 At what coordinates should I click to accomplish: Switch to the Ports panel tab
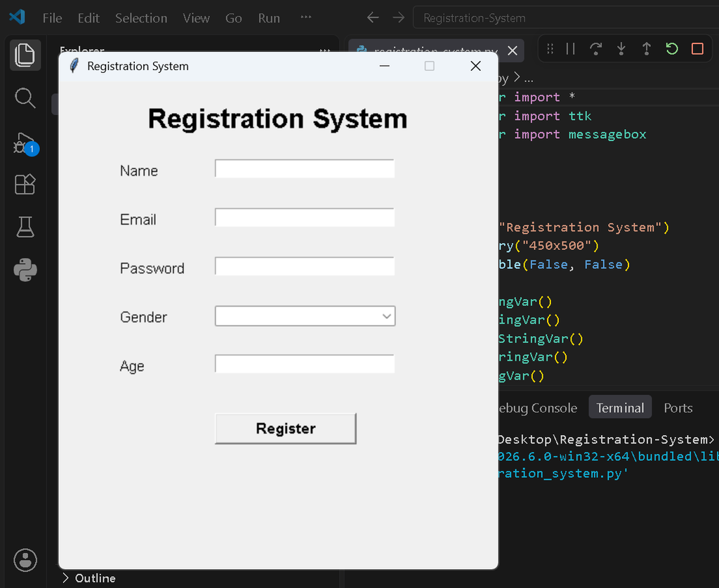tap(678, 408)
